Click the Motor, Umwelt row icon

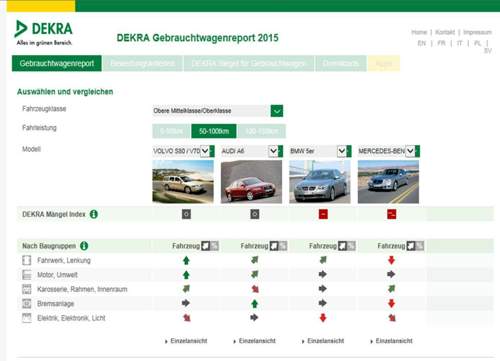click(27, 275)
